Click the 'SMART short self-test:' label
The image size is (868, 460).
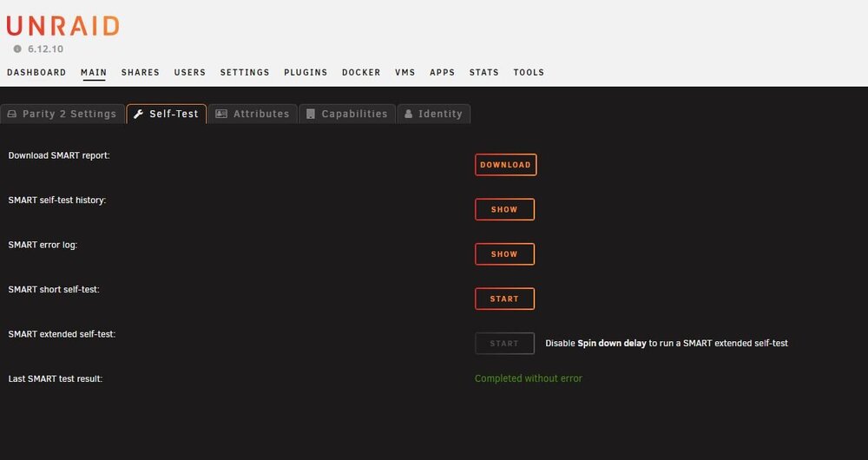(x=54, y=289)
